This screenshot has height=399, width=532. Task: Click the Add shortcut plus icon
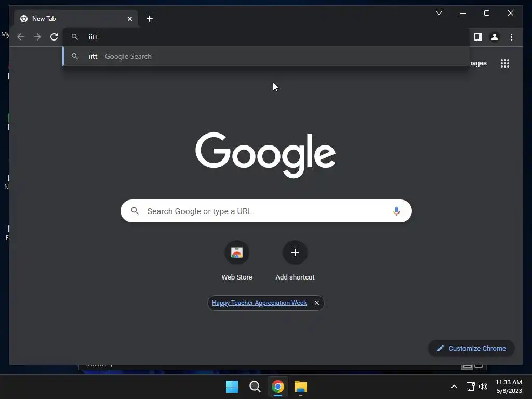point(295,252)
